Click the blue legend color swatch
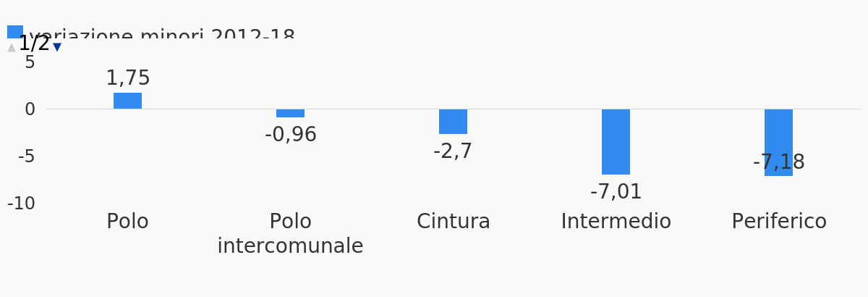 tap(15, 32)
